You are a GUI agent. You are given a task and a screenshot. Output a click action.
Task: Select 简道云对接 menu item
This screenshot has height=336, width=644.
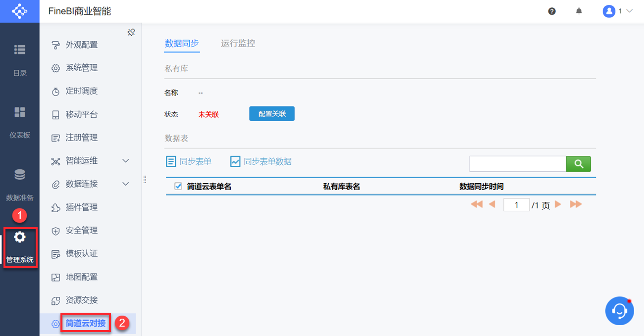point(86,324)
